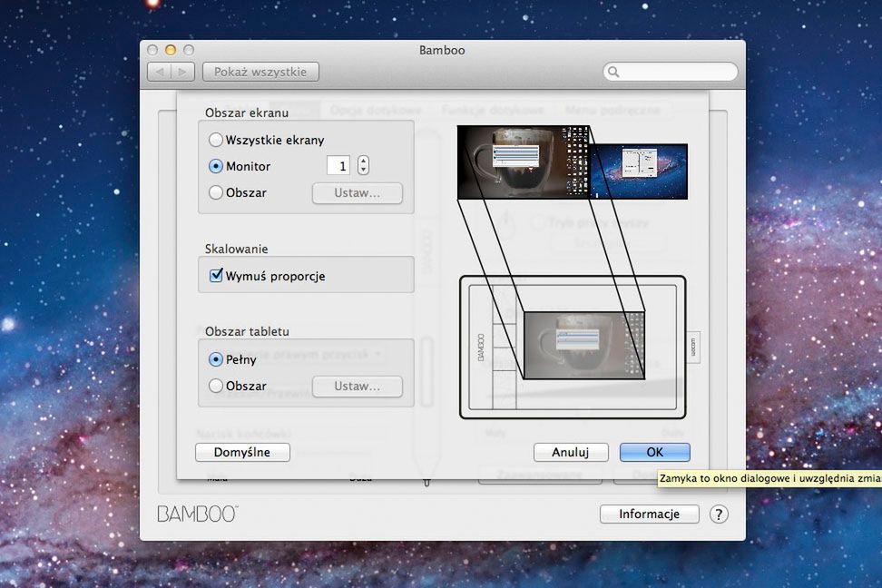
Task: Open Informacje about the tablet
Action: pyautogui.click(x=649, y=514)
